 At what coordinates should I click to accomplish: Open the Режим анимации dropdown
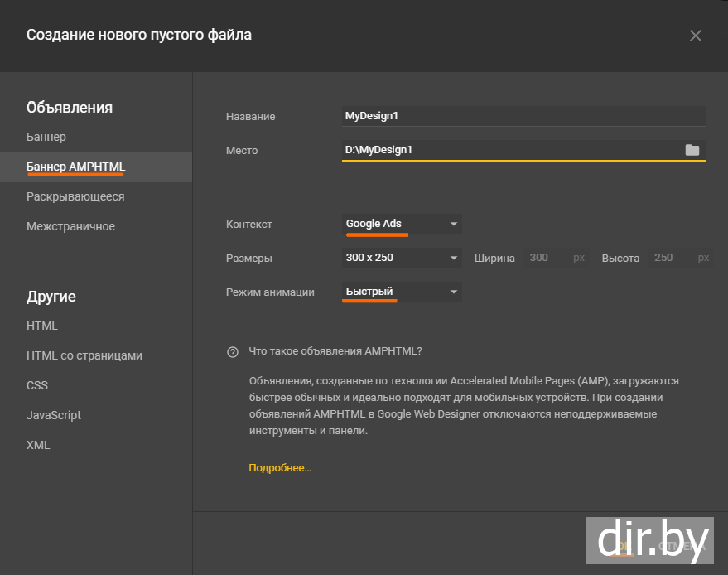coord(402,292)
